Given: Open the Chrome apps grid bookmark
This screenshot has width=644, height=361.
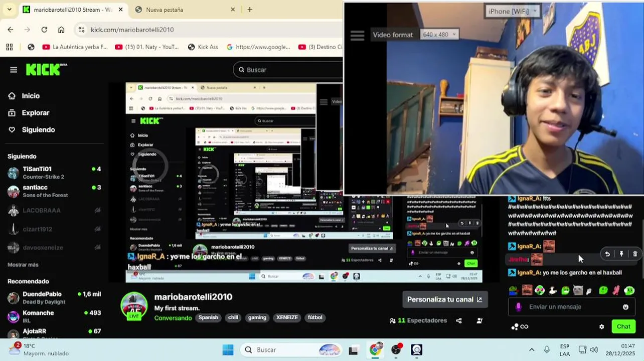Looking at the screenshot, I should tap(9, 47).
